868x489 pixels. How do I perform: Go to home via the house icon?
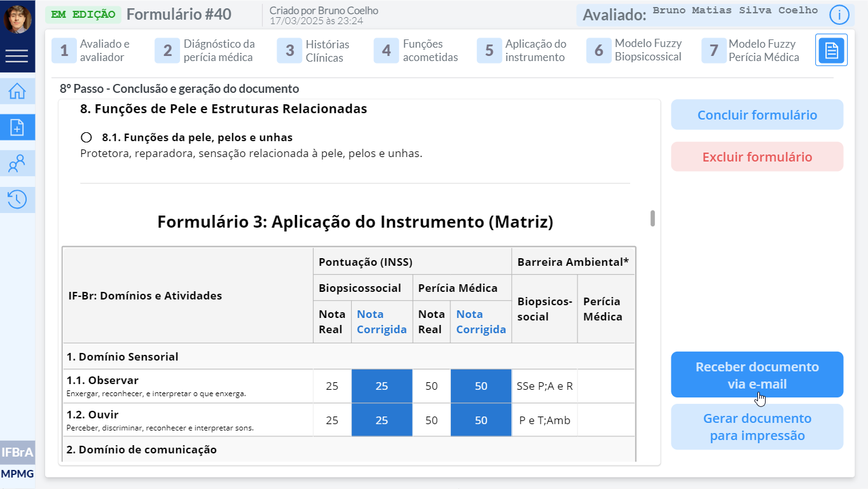point(17,92)
